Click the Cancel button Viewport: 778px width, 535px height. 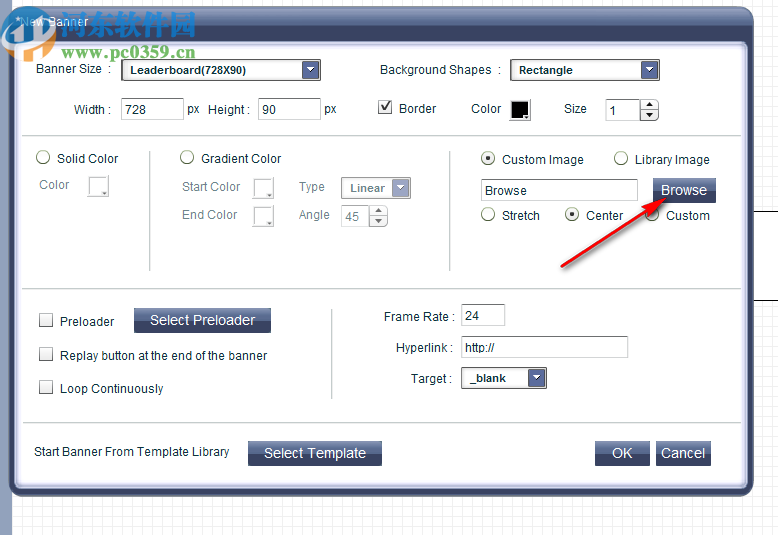[683, 453]
